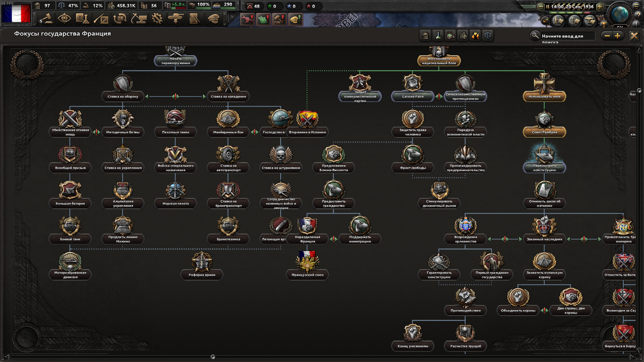Open the Intelligence eye screen
The height and width of the screenshot is (362, 644).
(x=64, y=19)
